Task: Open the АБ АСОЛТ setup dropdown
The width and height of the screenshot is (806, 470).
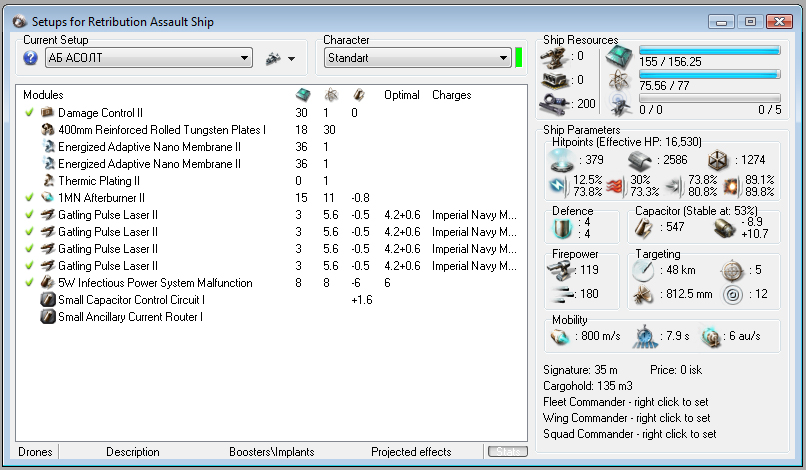Action: 149,58
